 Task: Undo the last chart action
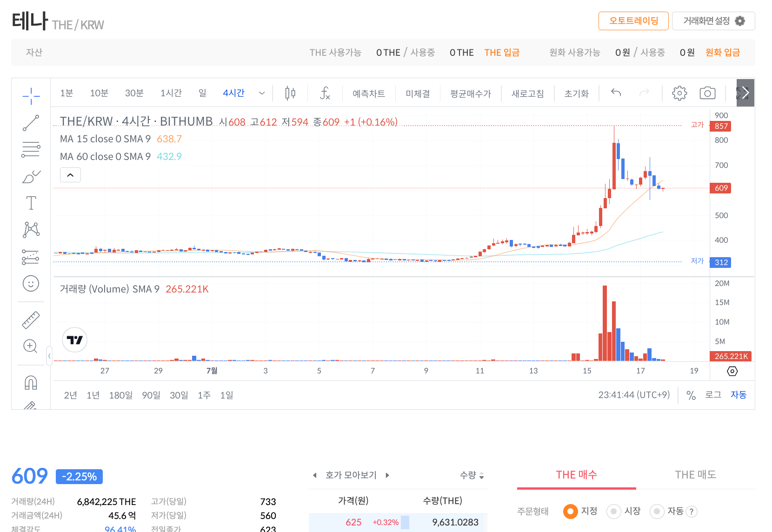[616, 93]
